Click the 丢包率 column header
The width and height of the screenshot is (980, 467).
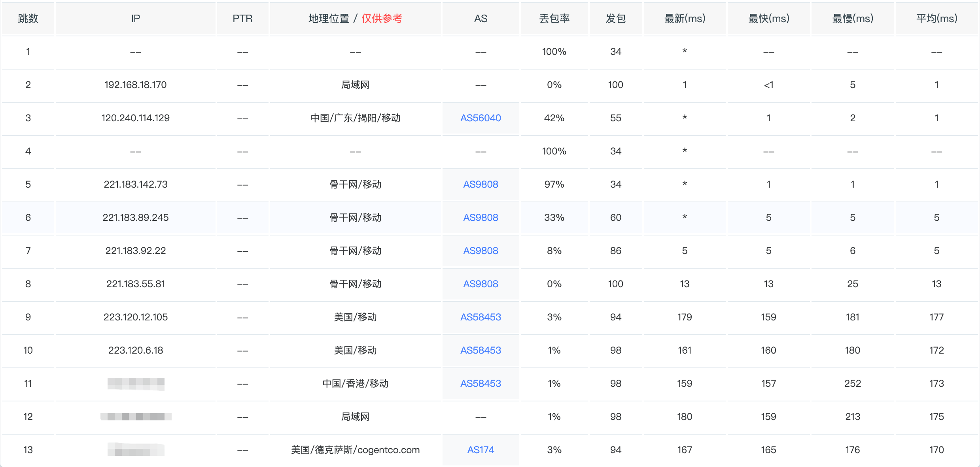coord(554,19)
